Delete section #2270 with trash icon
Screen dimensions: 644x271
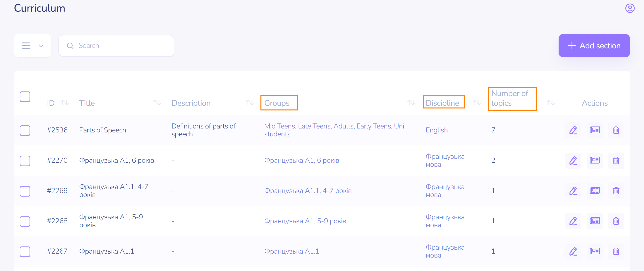click(x=616, y=160)
